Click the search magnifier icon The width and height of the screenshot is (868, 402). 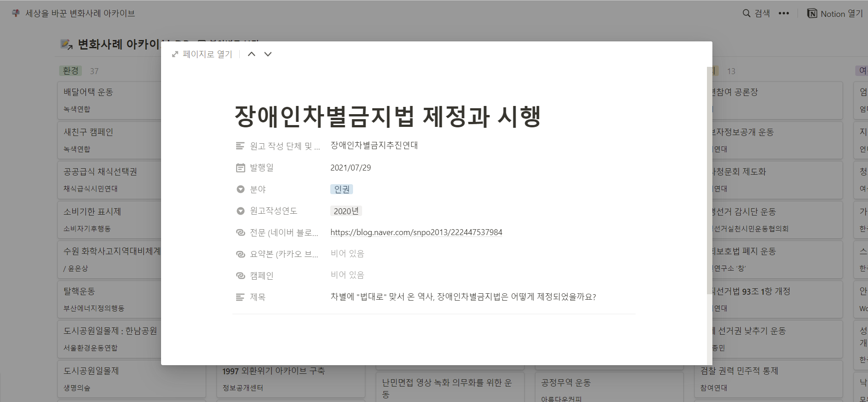747,14
